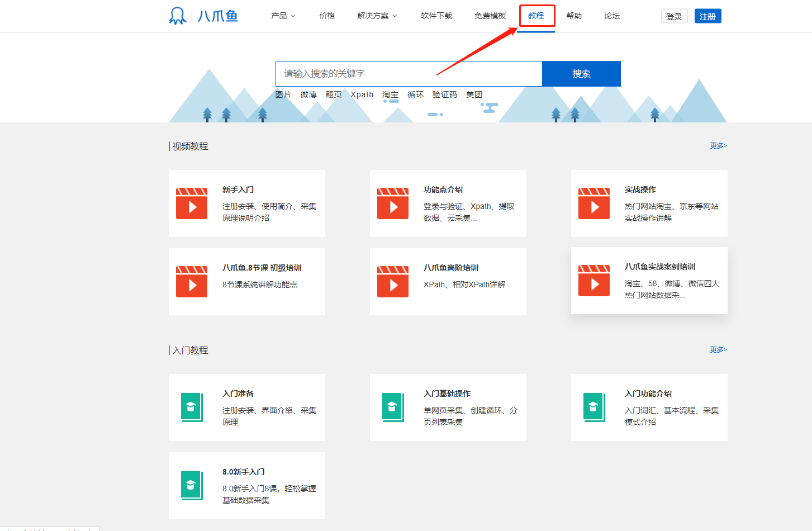Open the 帮助 navigation item
The height and width of the screenshot is (531, 812).
574,16
